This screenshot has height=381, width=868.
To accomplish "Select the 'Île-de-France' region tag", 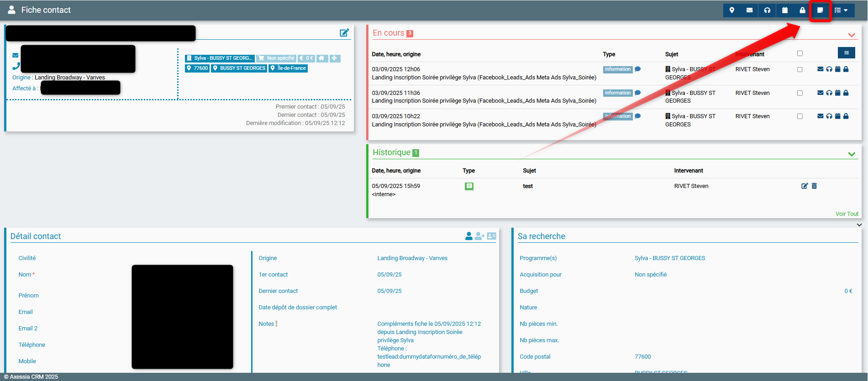I will pyautogui.click(x=288, y=68).
